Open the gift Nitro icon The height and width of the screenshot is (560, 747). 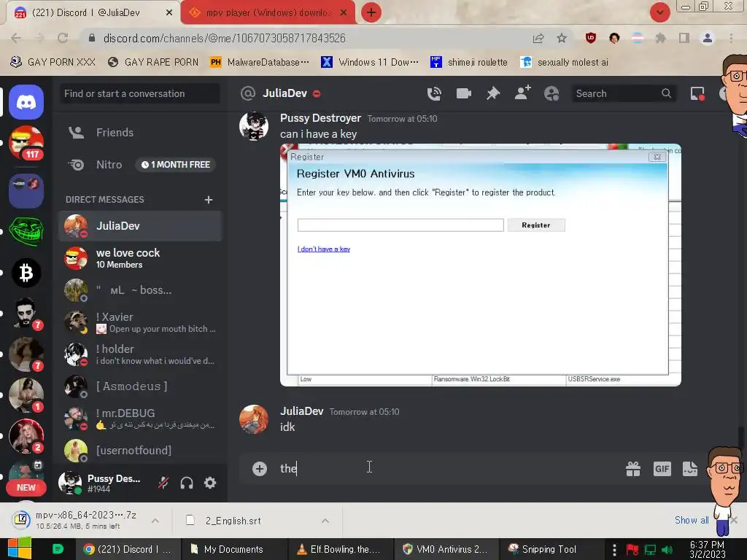(633, 469)
